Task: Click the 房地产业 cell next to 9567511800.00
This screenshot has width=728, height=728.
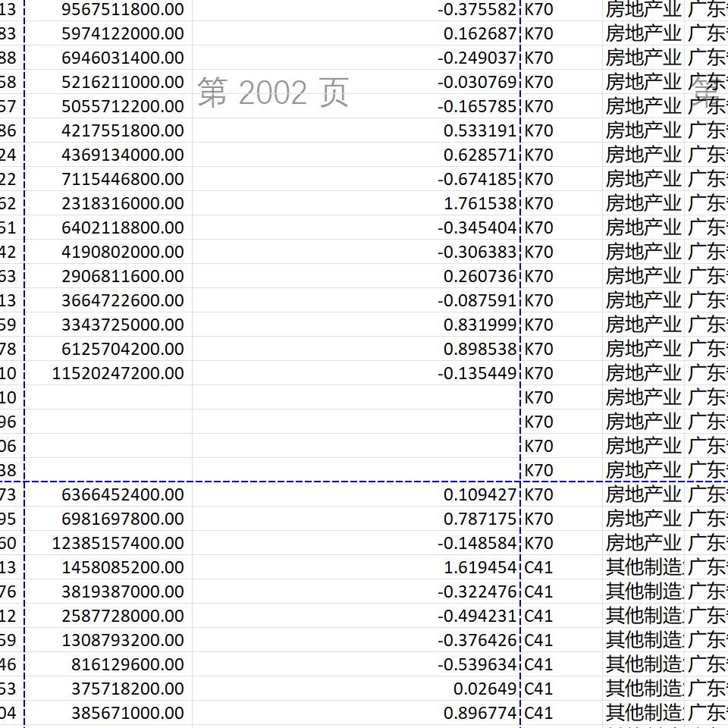Action: click(643, 9)
